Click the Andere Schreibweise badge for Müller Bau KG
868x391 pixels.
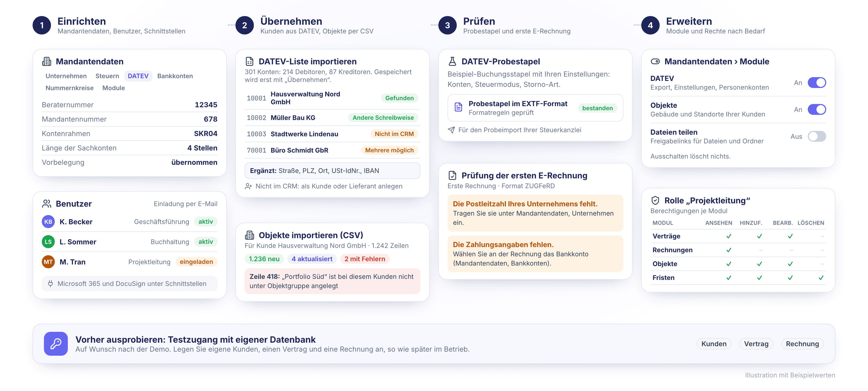(383, 118)
